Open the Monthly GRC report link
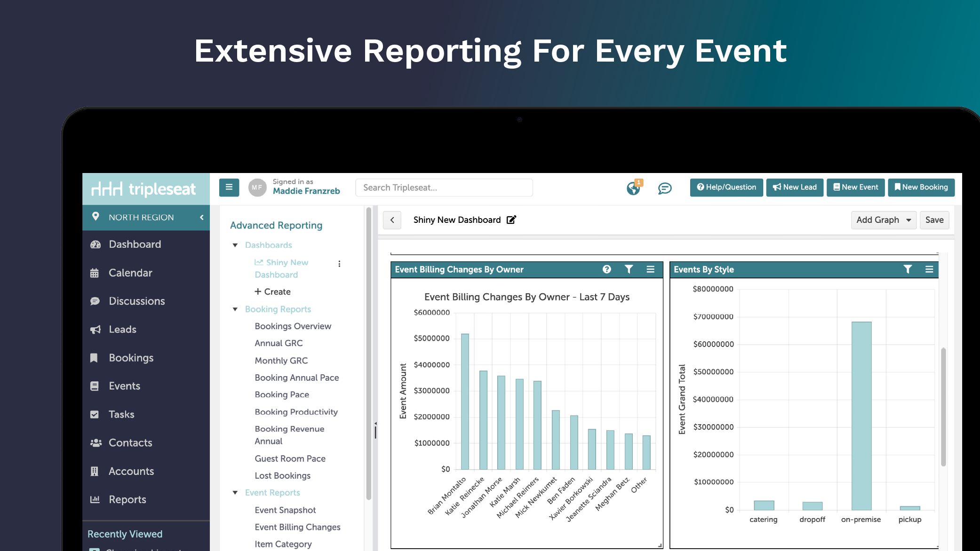 pyautogui.click(x=281, y=361)
